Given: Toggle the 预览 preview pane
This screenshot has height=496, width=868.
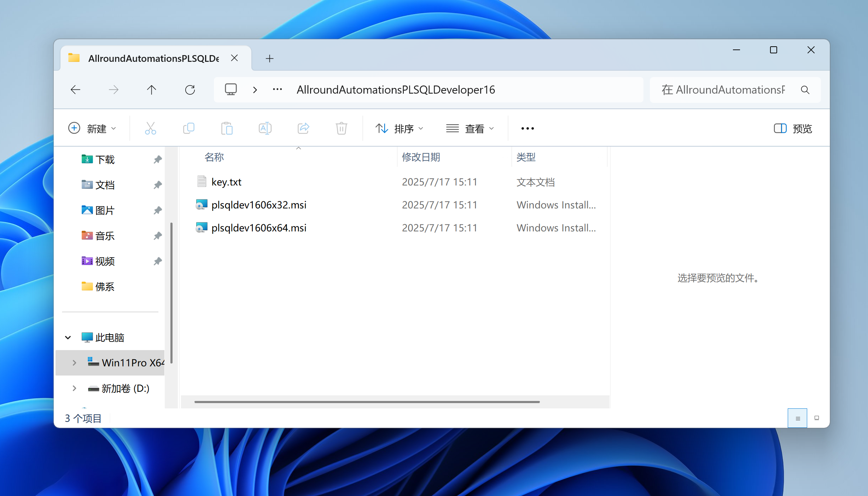Looking at the screenshot, I should click(x=793, y=128).
